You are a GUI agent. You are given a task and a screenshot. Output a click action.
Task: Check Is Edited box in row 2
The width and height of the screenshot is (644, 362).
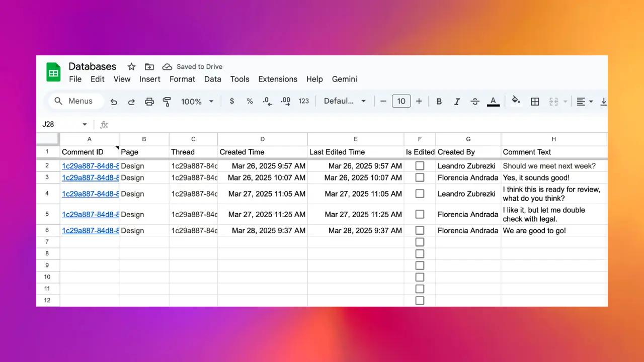(x=420, y=166)
